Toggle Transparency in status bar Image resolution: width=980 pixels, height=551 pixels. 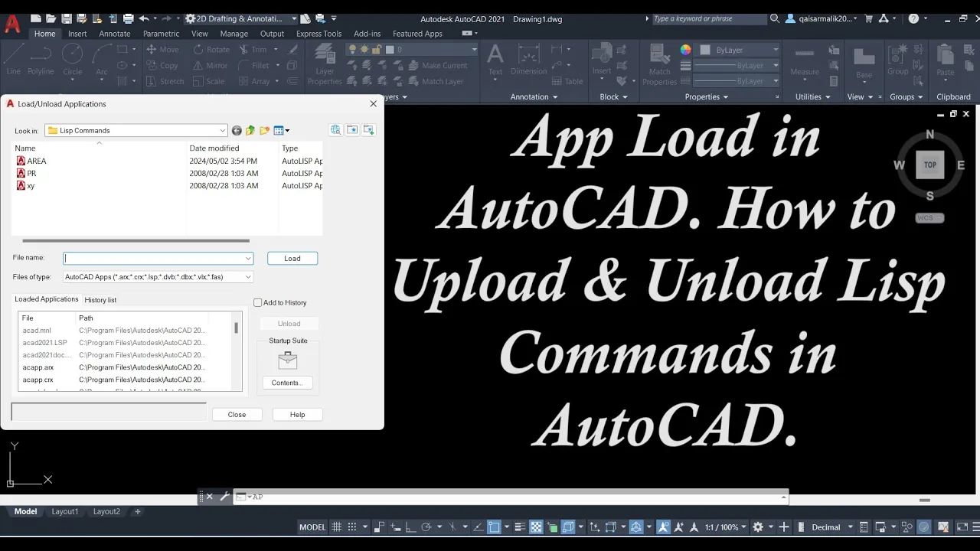536,527
